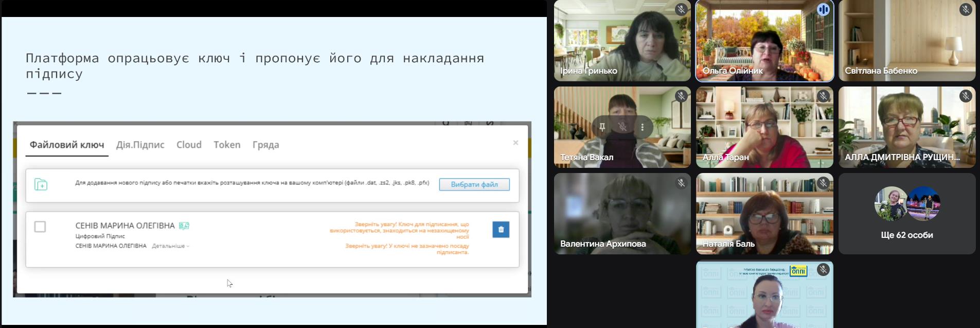
Task: Click muted microphone icon on Ірина Гринько's tile
Action: click(681, 9)
